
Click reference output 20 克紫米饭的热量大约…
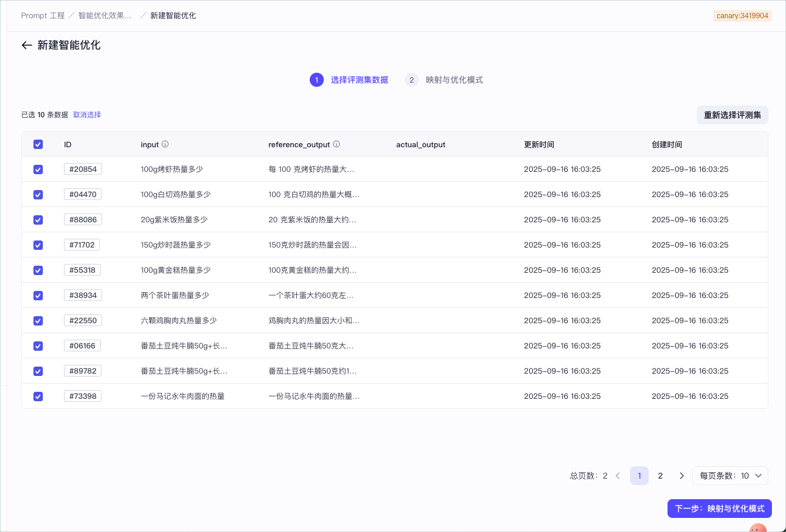coord(313,219)
